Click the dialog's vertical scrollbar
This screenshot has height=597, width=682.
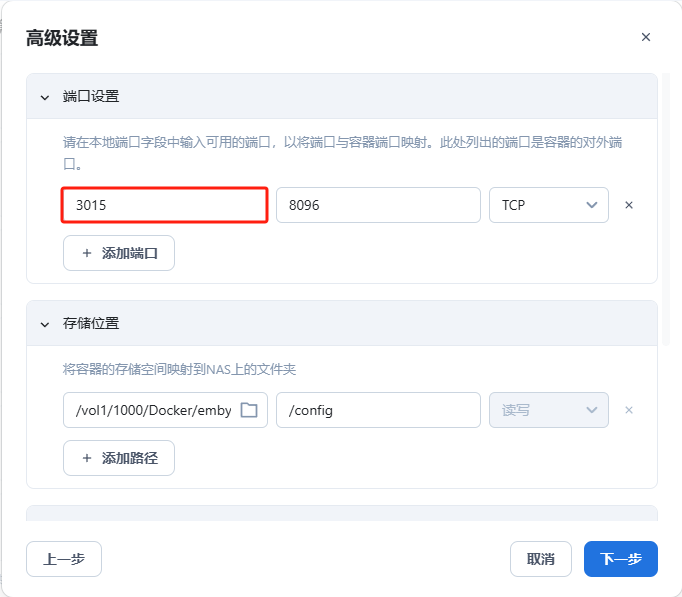tap(665, 209)
